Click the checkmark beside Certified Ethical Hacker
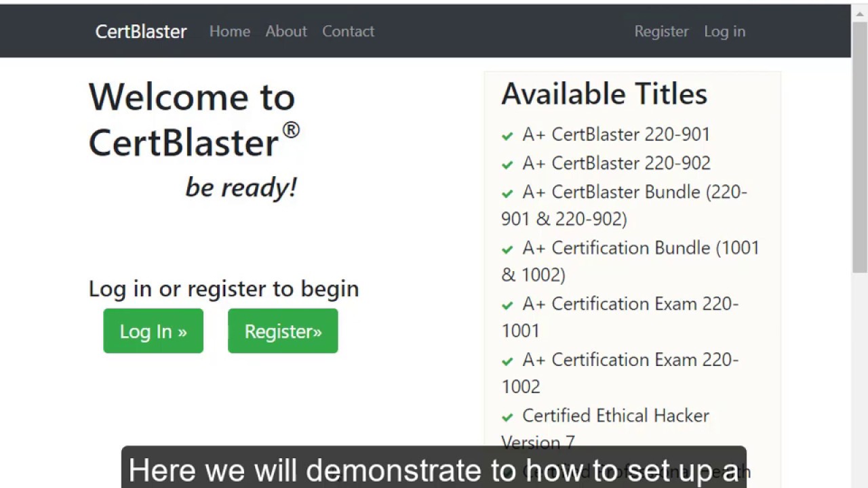 point(507,417)
